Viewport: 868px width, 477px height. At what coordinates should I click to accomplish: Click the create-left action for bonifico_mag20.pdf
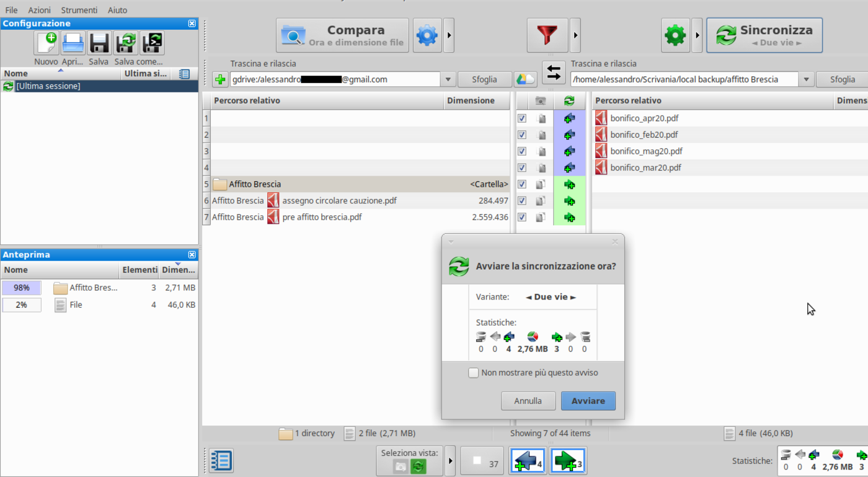569,151
